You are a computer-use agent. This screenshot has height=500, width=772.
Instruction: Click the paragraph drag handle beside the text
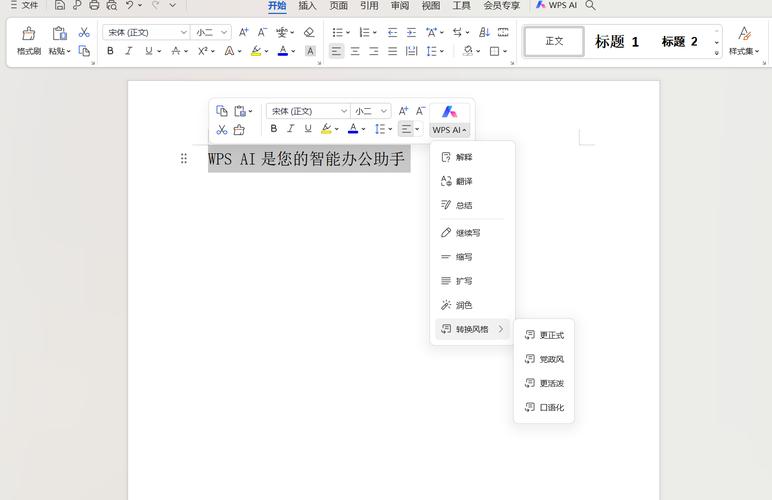pos(184,158)
